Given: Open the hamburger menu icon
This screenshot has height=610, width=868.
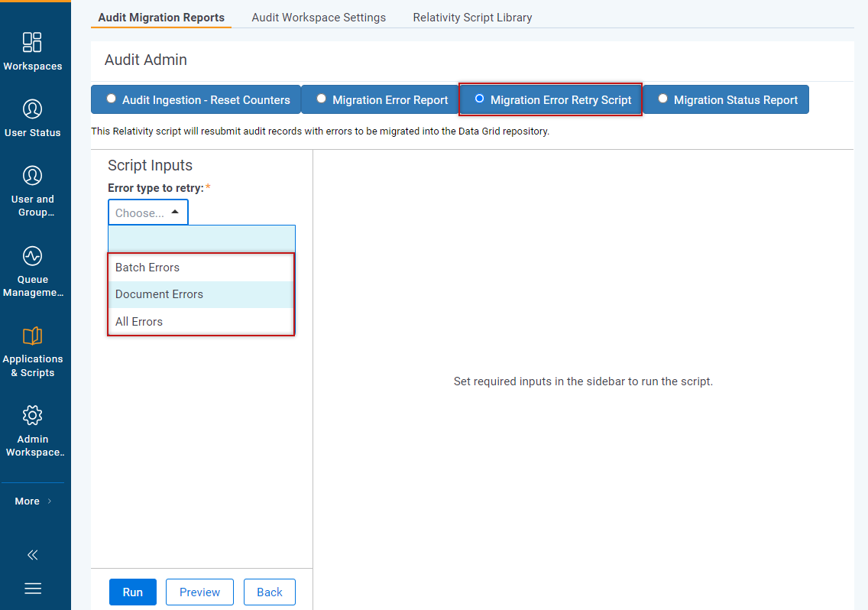Looking at the screenshot, I should (33, 588).
